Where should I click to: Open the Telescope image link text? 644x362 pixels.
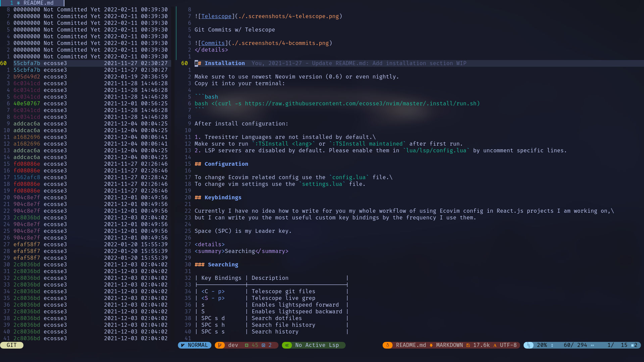[216, 16]
